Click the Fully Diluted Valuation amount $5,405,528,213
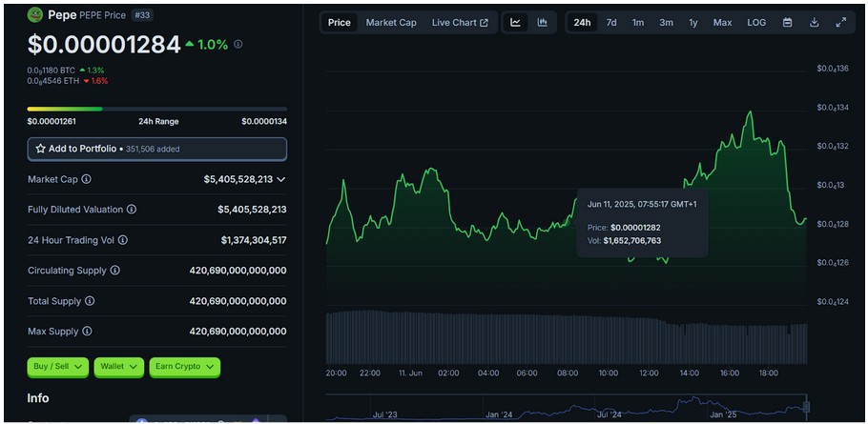Viewport: 868px width, 424px height. pos(252,210)
